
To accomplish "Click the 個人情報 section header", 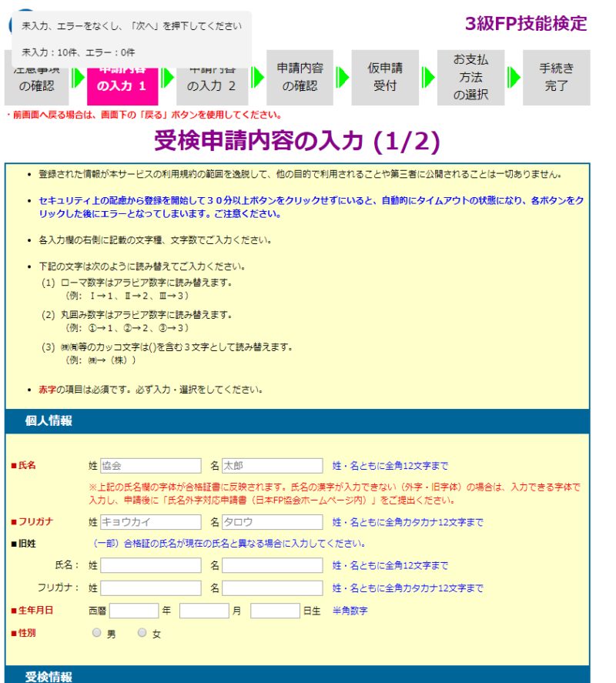I will [297, 421].
